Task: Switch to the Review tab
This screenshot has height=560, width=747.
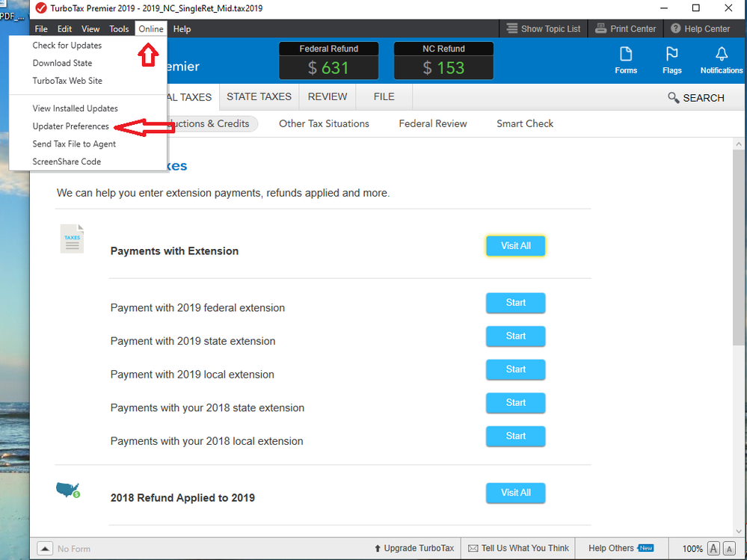Action: click(328, 96)
